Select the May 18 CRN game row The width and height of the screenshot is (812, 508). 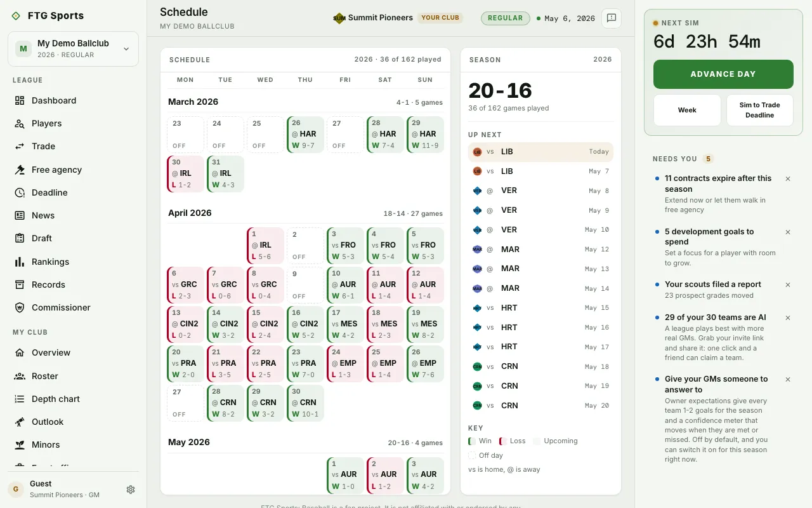[x=540, y=366]
